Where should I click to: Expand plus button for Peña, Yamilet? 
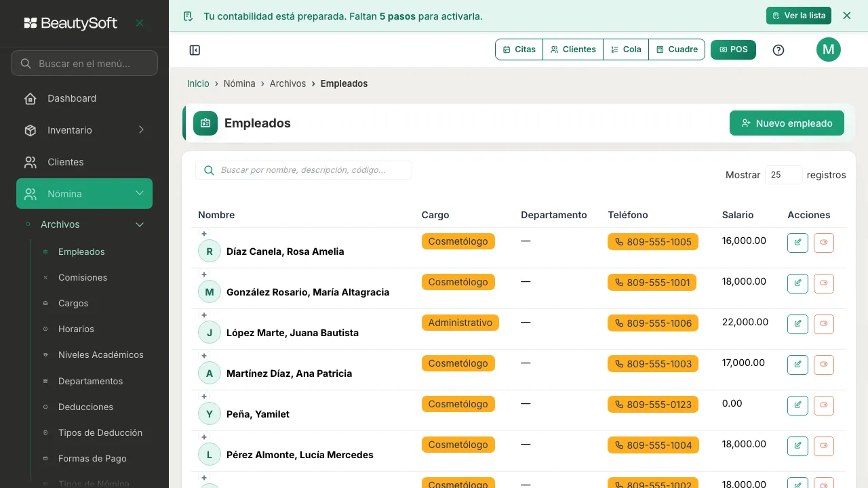tap(204, 396)
